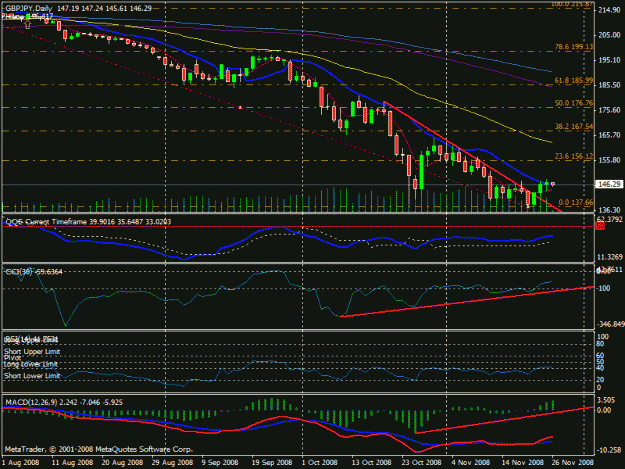
Task: Click the 175.60 price scale value
Action: pyautogui.click(x=609, y=110)
